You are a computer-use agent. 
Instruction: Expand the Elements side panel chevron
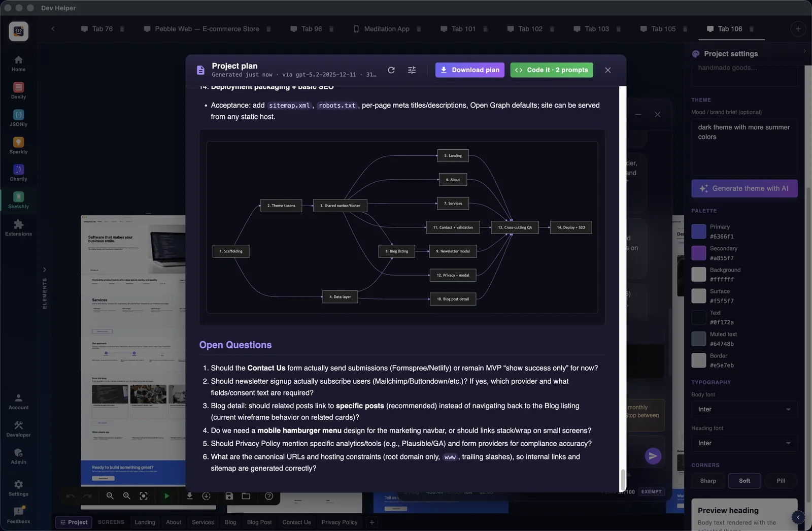coord(45,270)
